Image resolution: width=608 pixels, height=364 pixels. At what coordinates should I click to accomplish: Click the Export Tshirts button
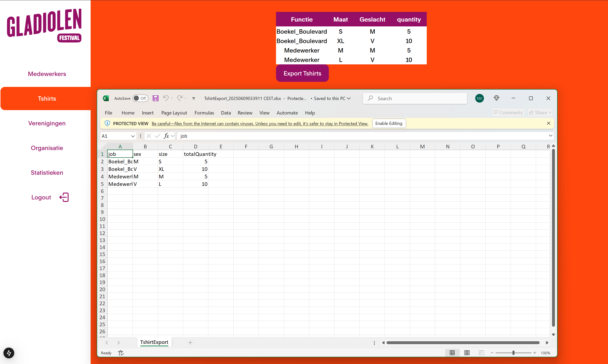click(302, 73)
